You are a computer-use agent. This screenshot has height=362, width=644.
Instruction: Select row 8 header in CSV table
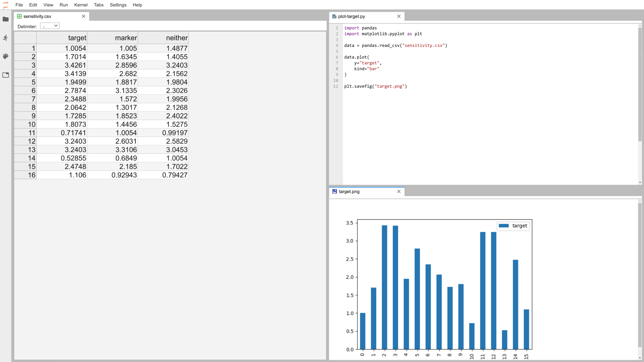point(25,108)
